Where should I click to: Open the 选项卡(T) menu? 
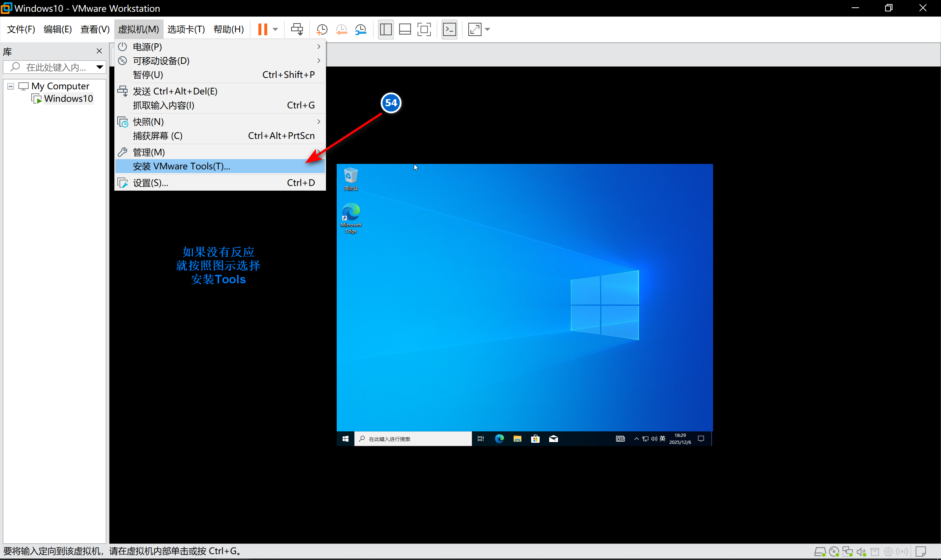coord(186,29)
